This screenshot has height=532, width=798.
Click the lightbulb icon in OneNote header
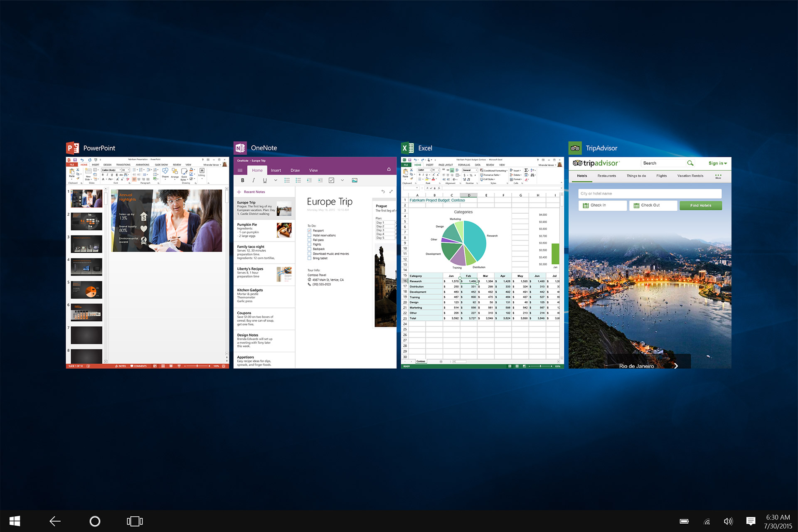tap(389, 169)
